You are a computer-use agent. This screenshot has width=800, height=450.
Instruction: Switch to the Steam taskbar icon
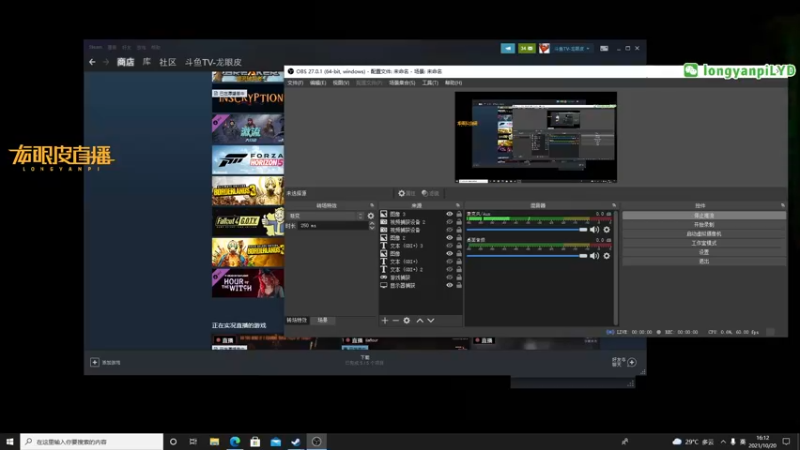click(296, 441)
